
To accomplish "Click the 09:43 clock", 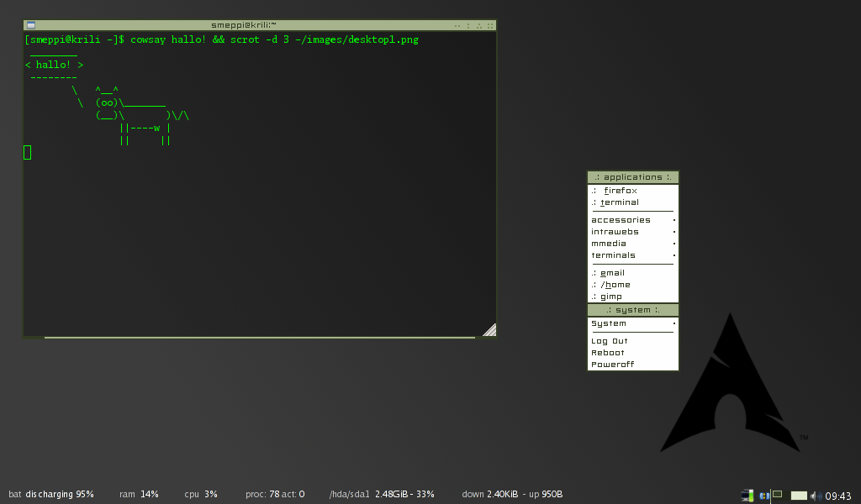I will (838, 496).
